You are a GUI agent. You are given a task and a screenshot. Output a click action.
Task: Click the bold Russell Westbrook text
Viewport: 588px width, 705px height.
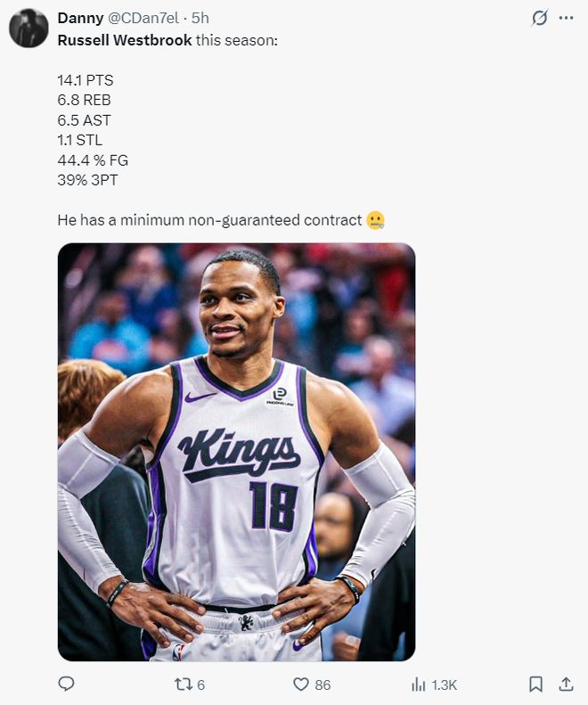tap(125, 40)
